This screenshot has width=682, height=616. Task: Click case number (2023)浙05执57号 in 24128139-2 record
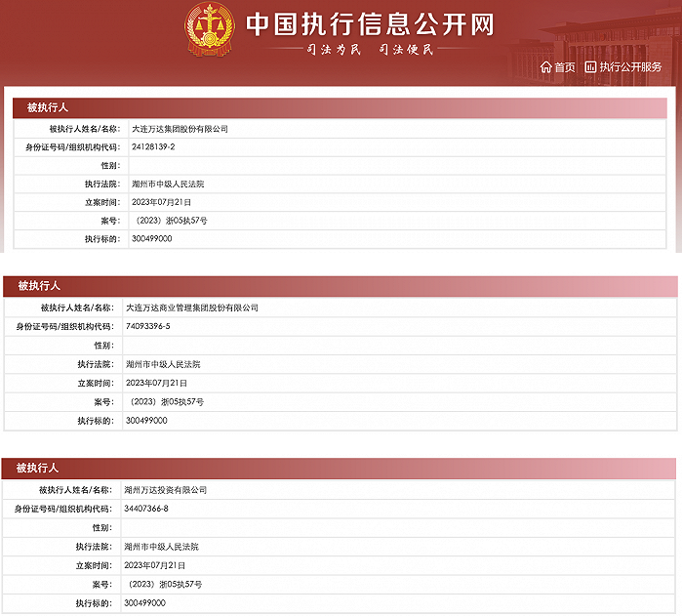(x=171, y=221)
